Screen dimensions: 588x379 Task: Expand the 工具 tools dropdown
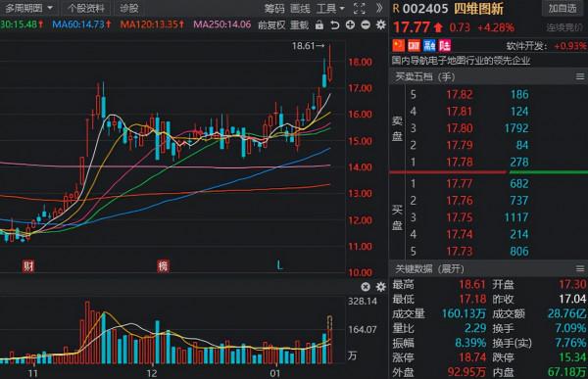coord(330,8)
